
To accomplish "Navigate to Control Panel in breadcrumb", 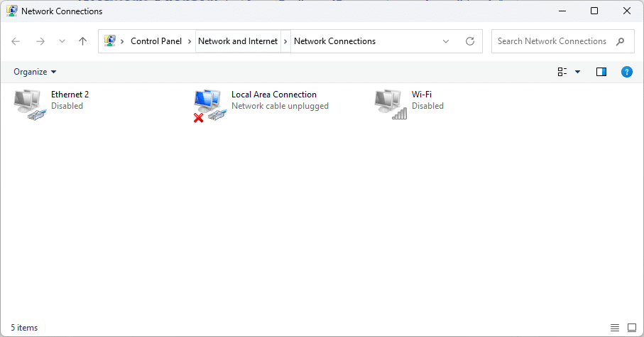I will click(x=156, y=41).
